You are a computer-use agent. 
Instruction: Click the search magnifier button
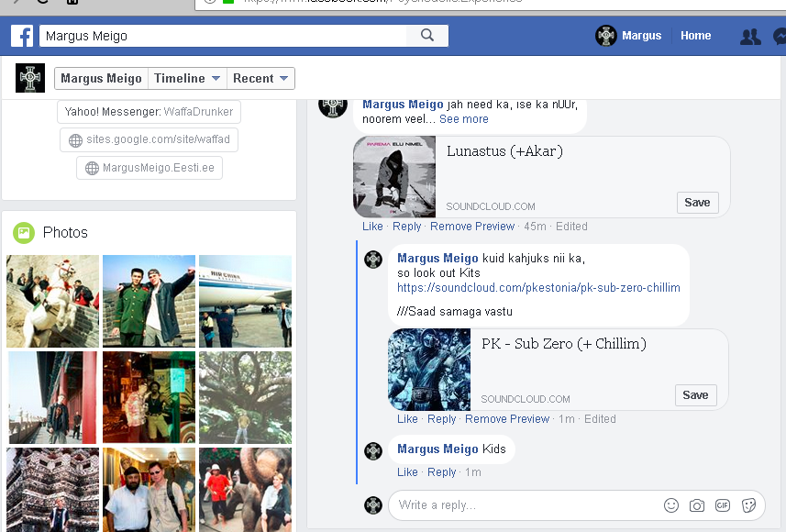pos(427,35)
